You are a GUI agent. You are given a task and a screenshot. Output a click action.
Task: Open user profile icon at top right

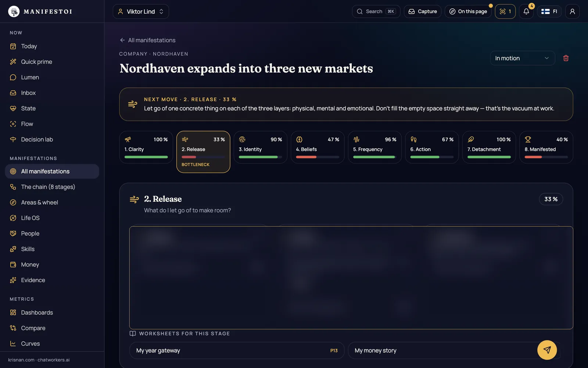coord(572,11)
